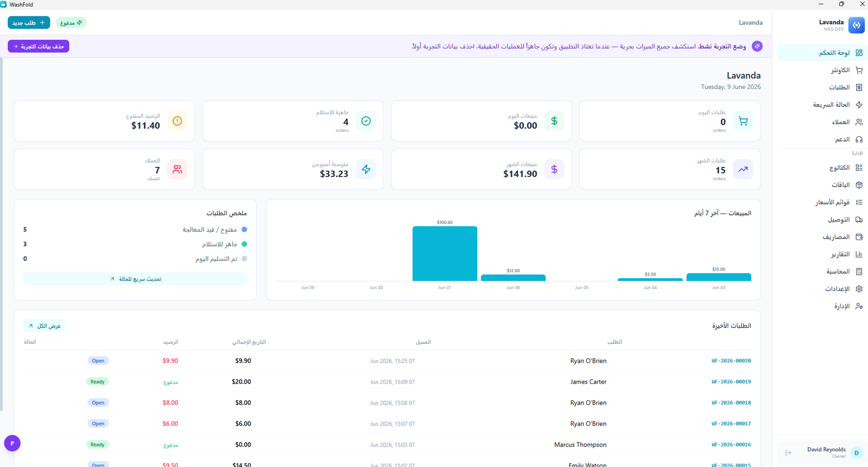This screenshot has width=868, height=467.
Task: Open the Packages box icon
Action: pos(859,185)
